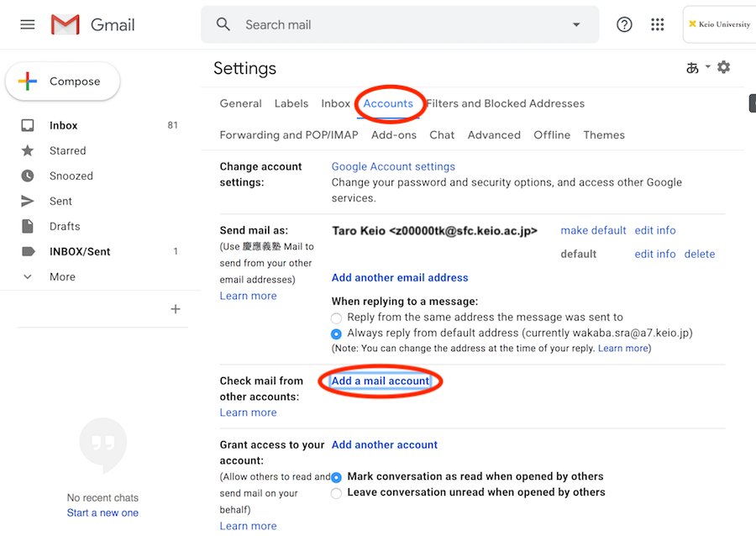Click the Add a mail account link
This screenshot has height=536, width=756.
tap(381, 381)
